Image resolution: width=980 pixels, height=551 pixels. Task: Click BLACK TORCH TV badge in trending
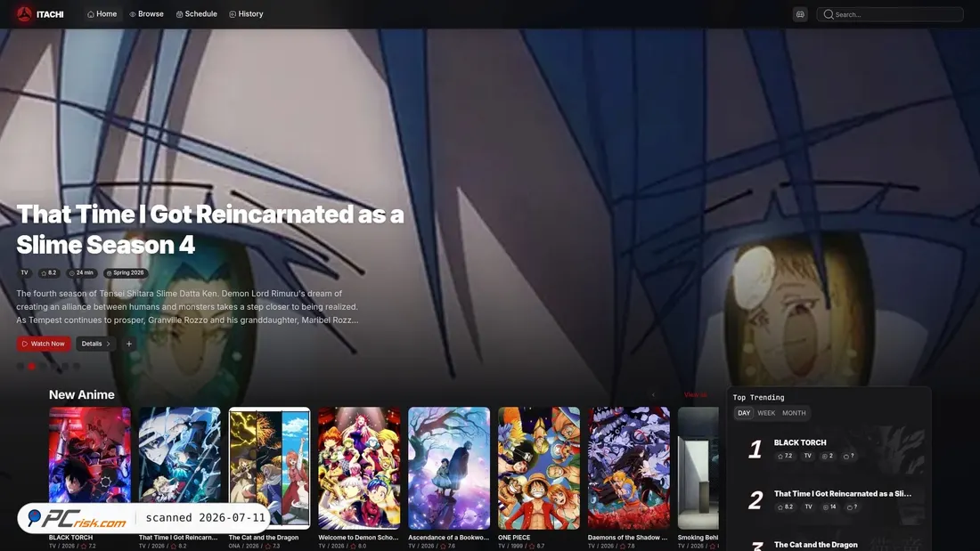tap(807, 456)
